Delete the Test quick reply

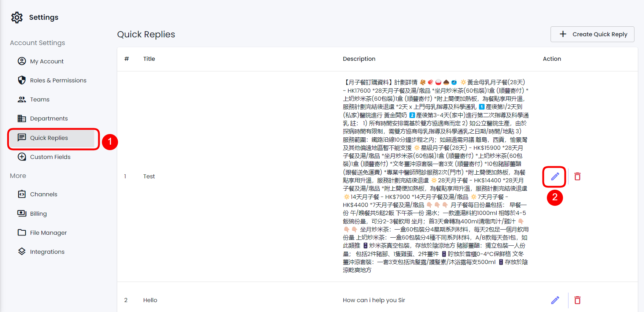coord(577,177)
